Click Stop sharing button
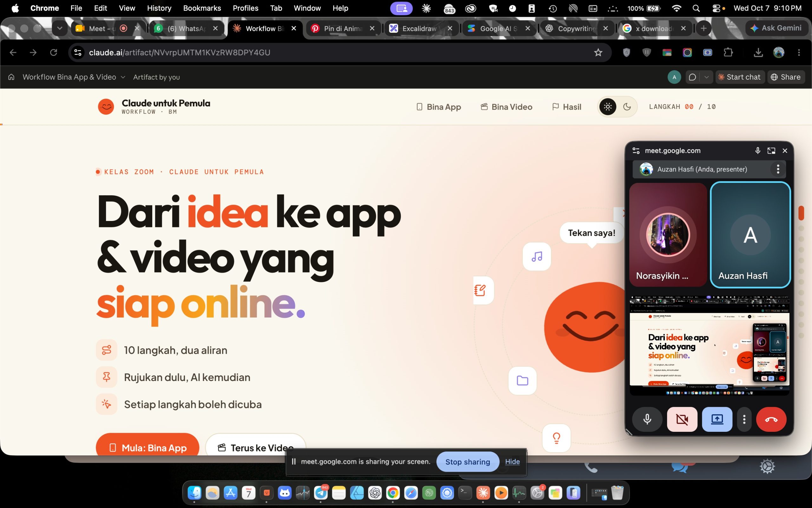 (468, 462)
